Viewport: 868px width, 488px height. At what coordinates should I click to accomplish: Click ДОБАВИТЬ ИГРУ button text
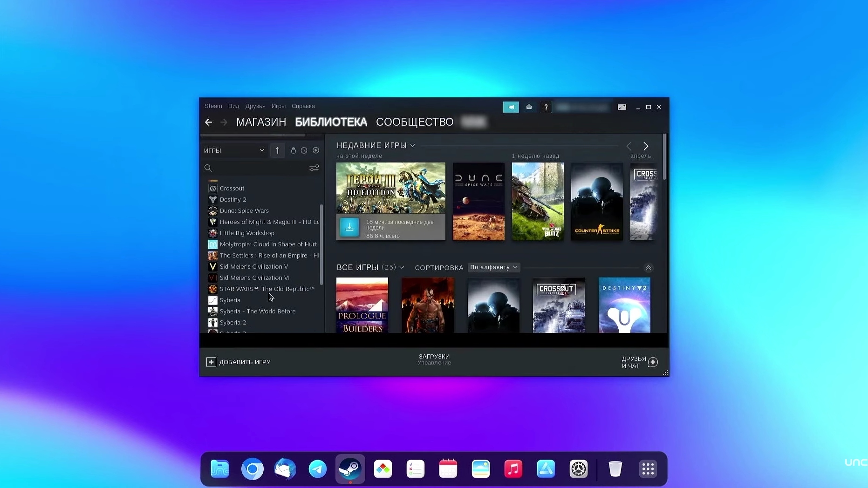[245, 362]
